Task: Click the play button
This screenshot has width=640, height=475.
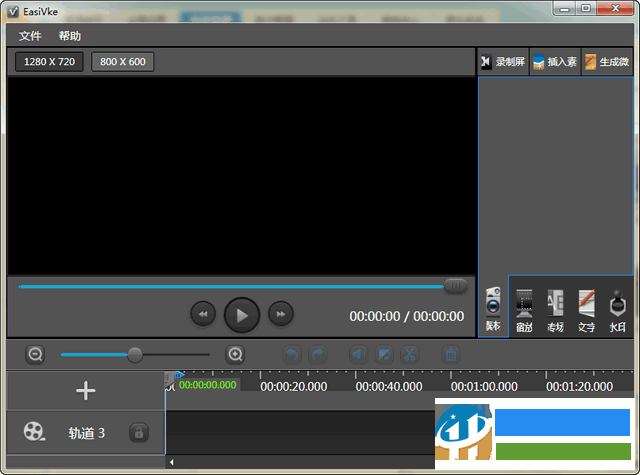Action: [x=242, y=315]
